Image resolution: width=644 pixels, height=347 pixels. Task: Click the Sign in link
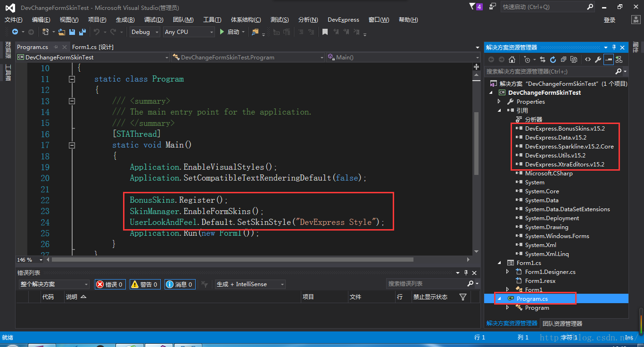[x=610, y=20]
